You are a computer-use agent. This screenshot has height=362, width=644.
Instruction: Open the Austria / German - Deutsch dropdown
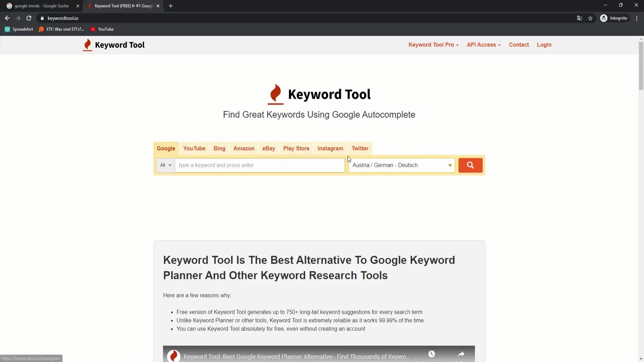pos(401,165)
